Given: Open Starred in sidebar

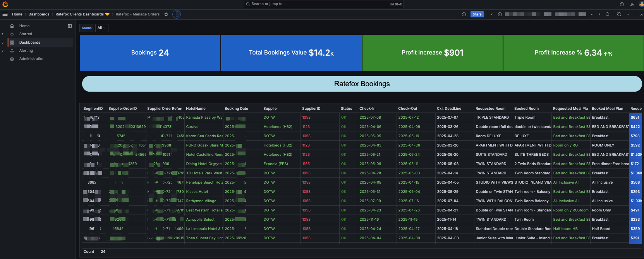Looking at the screenshot, I should coord(26,34).
